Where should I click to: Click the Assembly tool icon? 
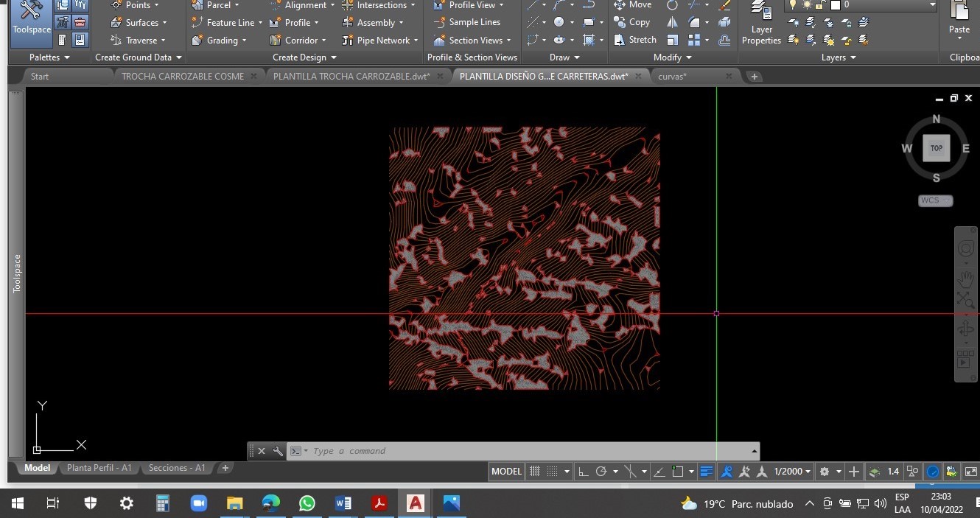point(348,22)
